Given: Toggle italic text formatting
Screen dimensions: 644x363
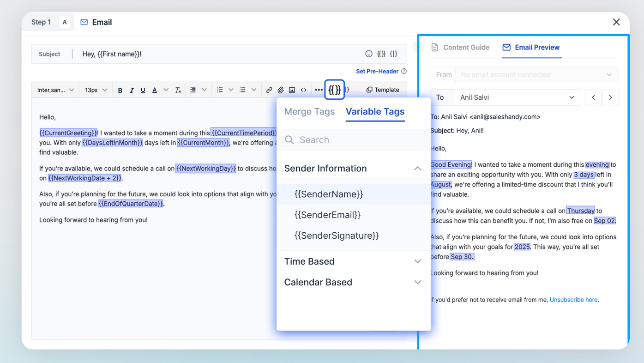Looking at the screenshot, I should 132,90.
